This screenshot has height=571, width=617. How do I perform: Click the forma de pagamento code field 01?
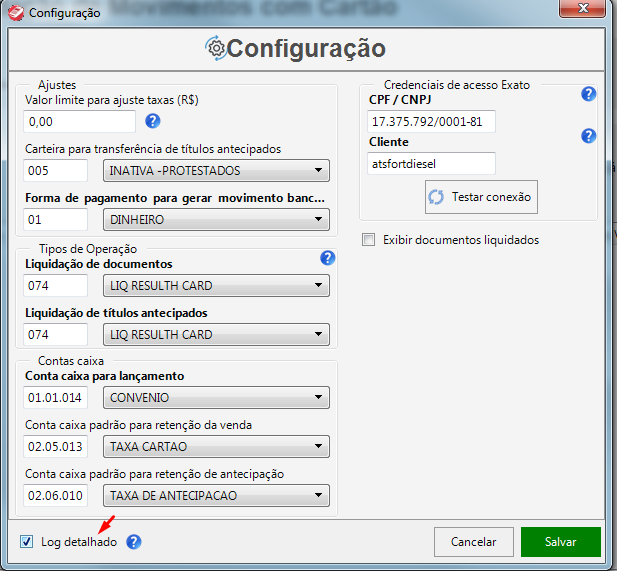click(55, 219)
